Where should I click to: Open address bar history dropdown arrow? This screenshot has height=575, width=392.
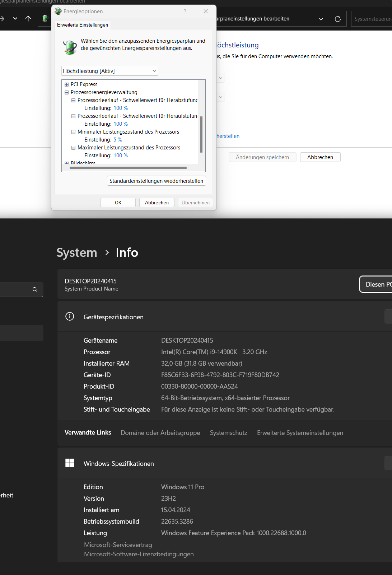click(x=321, y=19)
